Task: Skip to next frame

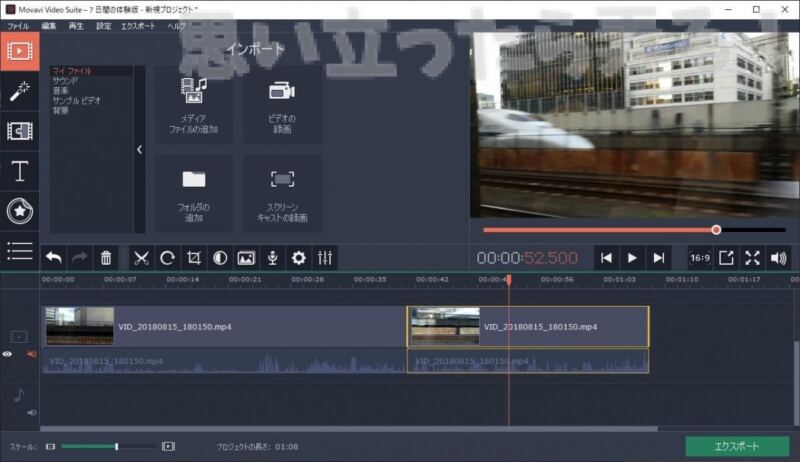Action: tap(659, 258)
